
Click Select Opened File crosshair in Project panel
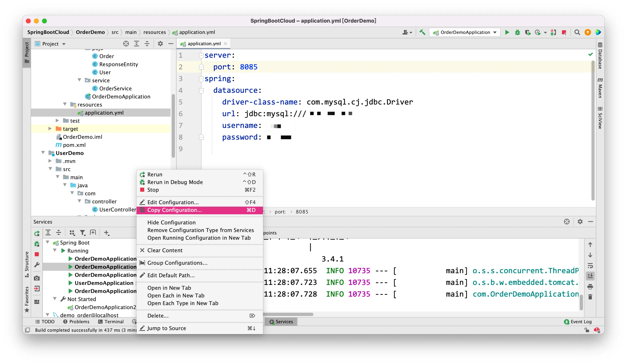click(x=126, y=44)
